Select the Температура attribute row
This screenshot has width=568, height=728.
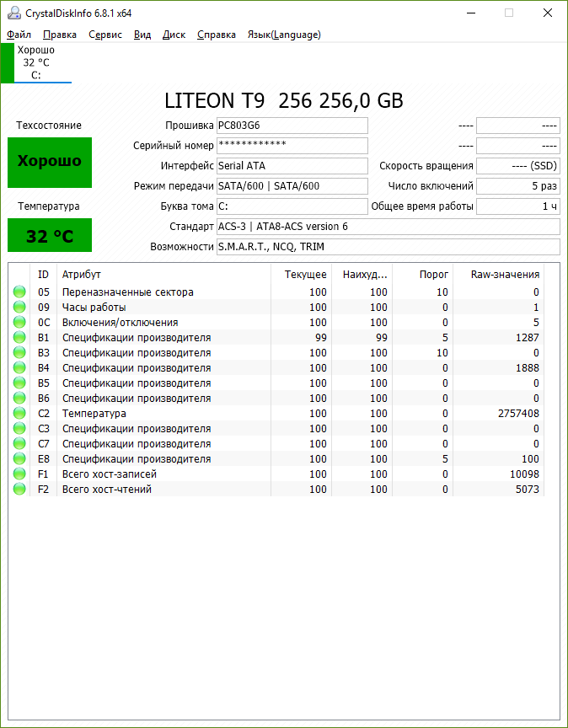pos(276,413)
